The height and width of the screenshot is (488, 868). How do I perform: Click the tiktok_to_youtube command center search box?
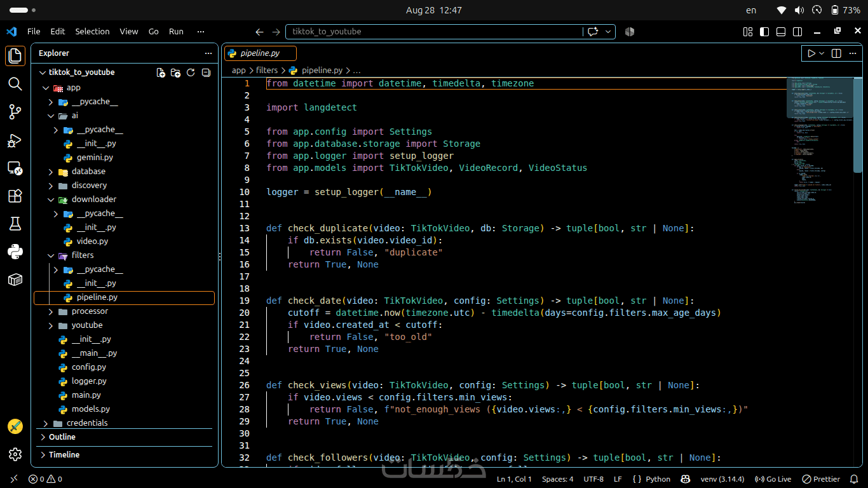(434, 32)
